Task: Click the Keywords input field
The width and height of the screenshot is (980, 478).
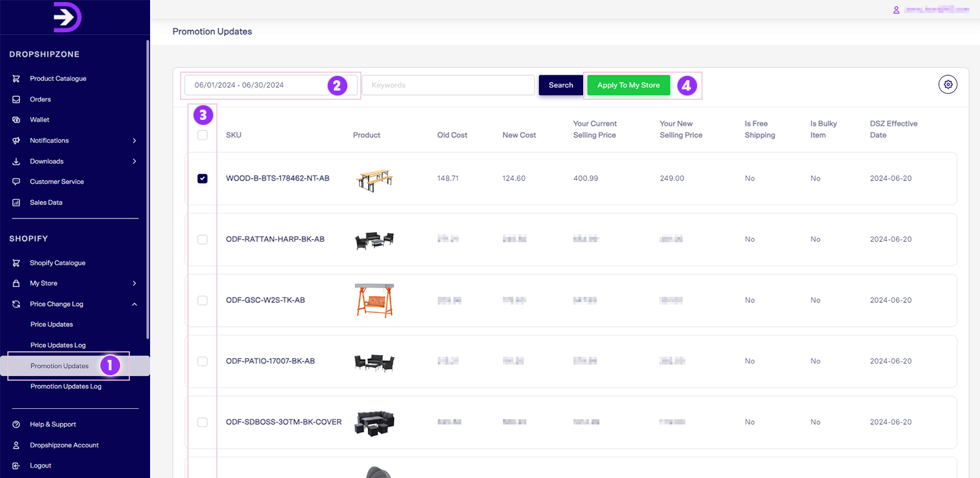Action: coord(448,85)
